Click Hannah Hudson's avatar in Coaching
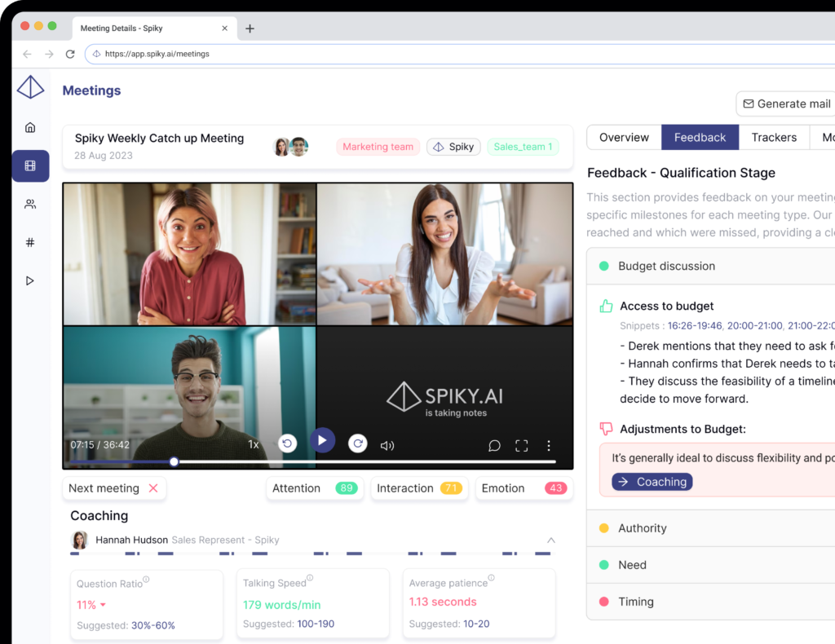 [x=80, y=540]
